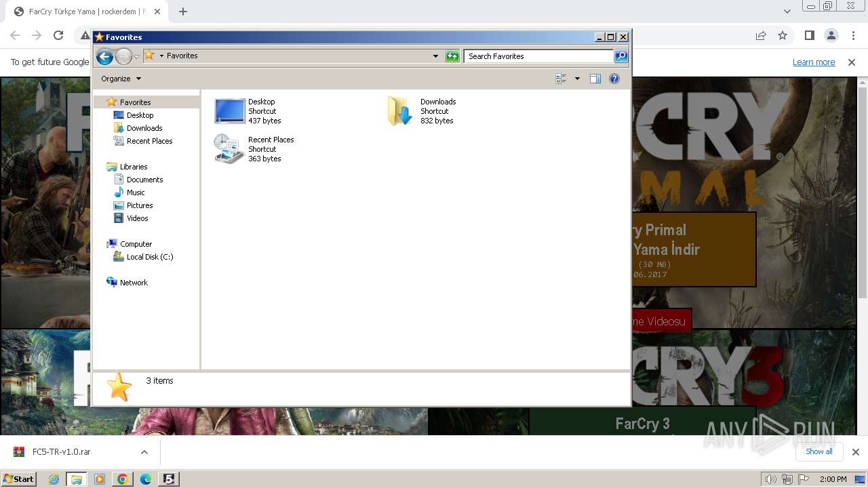Viewport: 868px width, 488px height.
Task: Click the search magnifier button
Action: tap(620, 56)
